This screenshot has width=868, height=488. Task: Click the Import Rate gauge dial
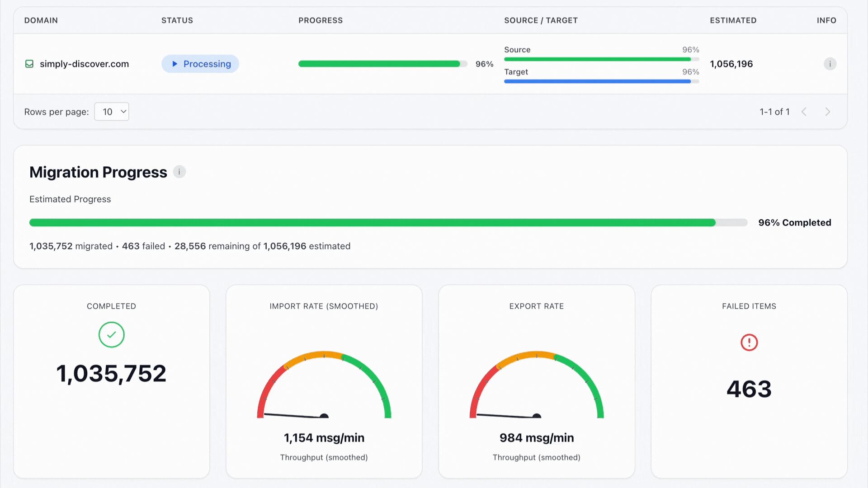pos(324,389)
